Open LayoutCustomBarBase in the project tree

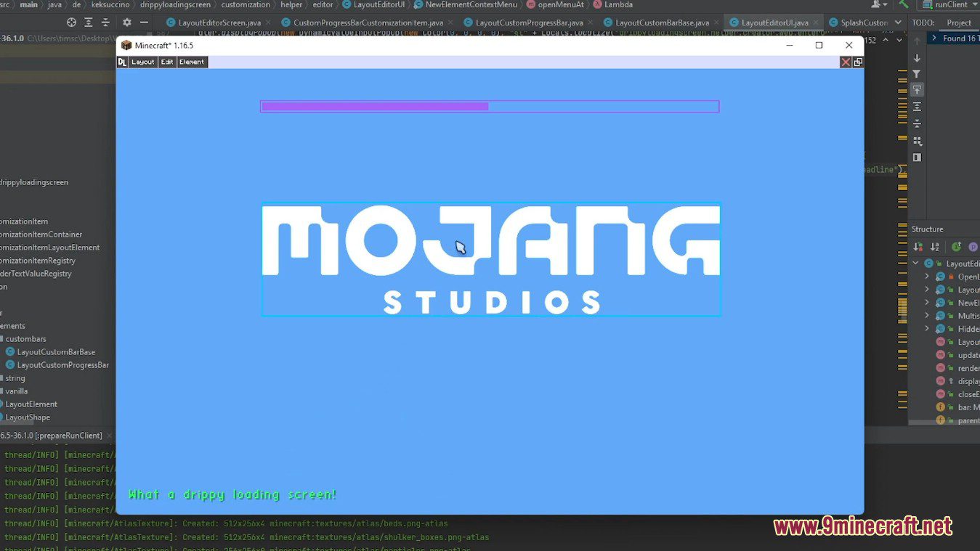click(x=56, y=352)
